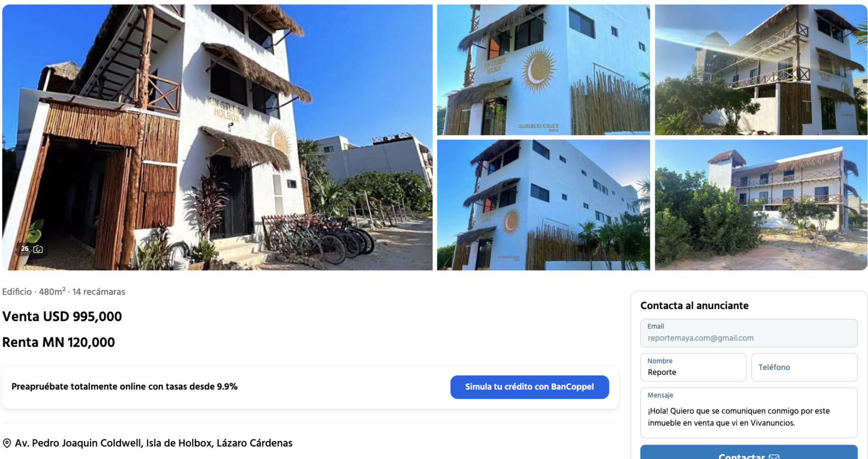Screen dimensions: 868x459
Task: Open top-right photo with sun glare on balconies
Action: 761,70
